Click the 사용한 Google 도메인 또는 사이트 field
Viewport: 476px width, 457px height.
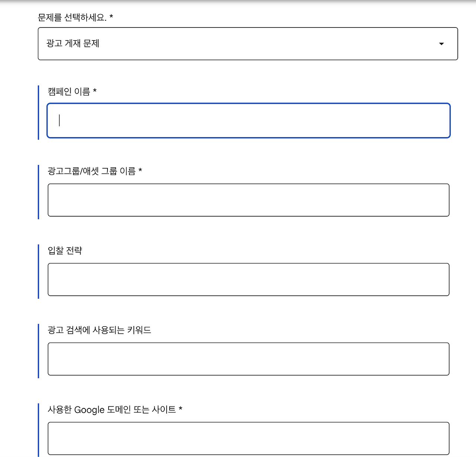(248, 438)
